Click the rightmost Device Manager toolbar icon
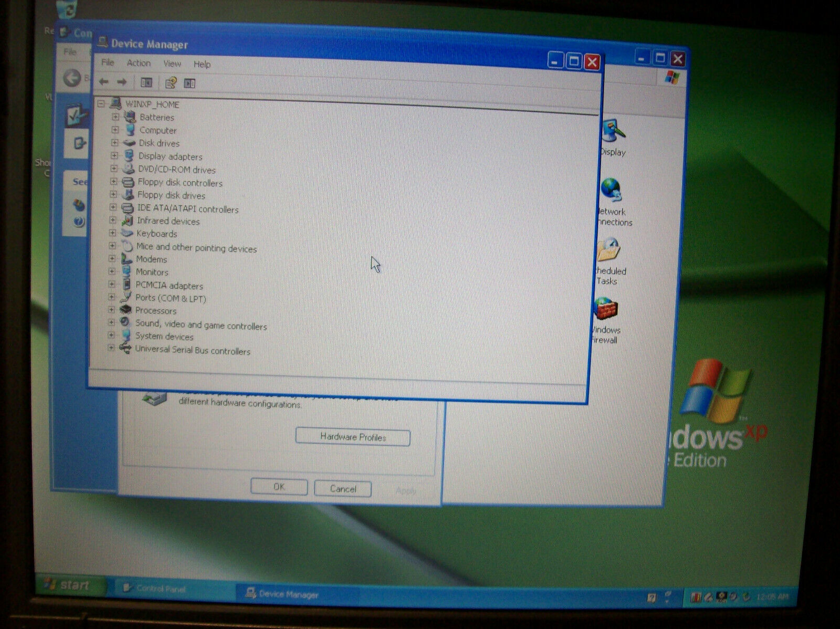The image size is (840, 629). 190,83
